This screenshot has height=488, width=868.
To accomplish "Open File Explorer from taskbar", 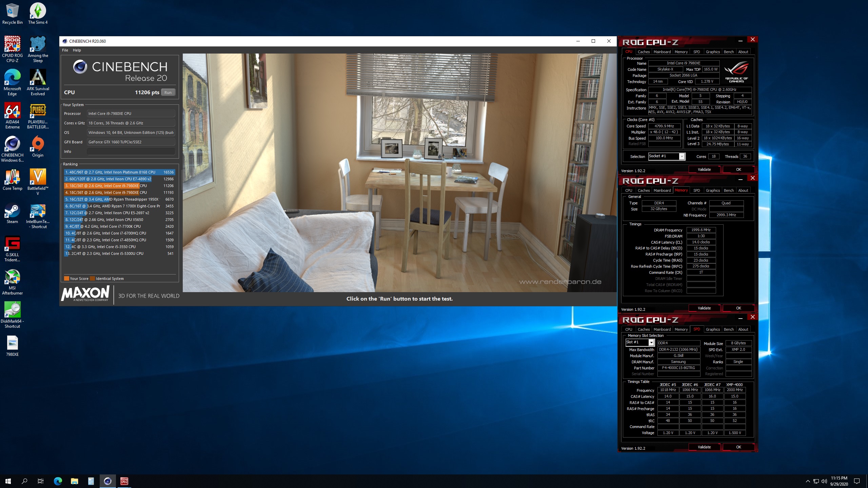I will (x=74, y=481).
